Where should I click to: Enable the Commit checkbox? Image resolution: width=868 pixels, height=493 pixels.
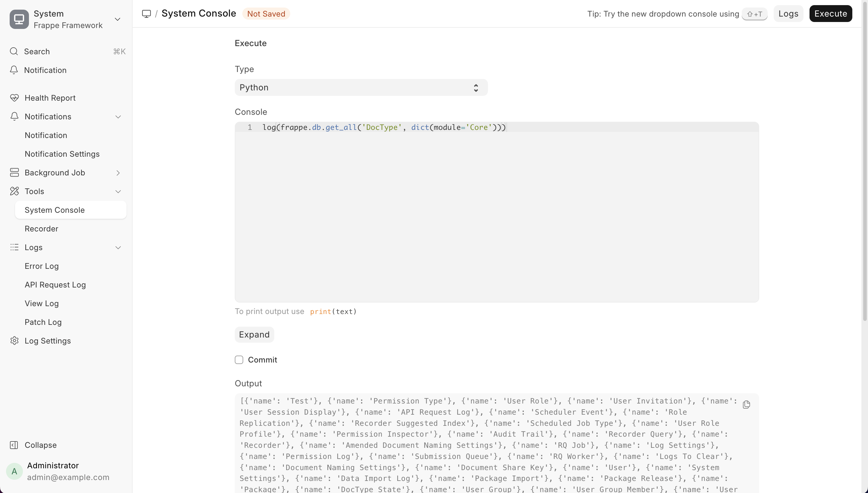(x=239, y=360)
